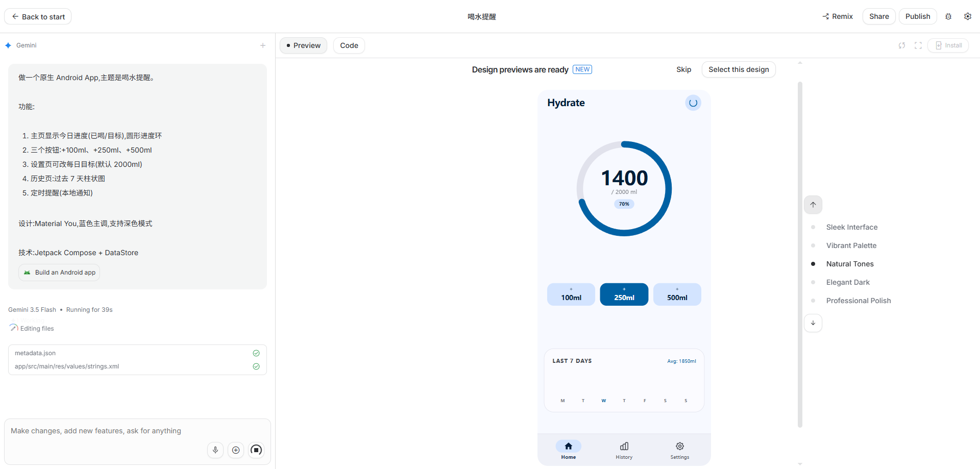
Task: Open the Remix option
Action: pyautogui.click(x=838, y=16)
